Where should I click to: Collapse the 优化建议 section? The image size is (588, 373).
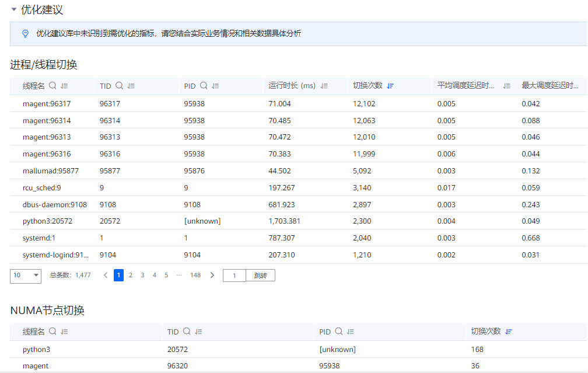point(14,9)
